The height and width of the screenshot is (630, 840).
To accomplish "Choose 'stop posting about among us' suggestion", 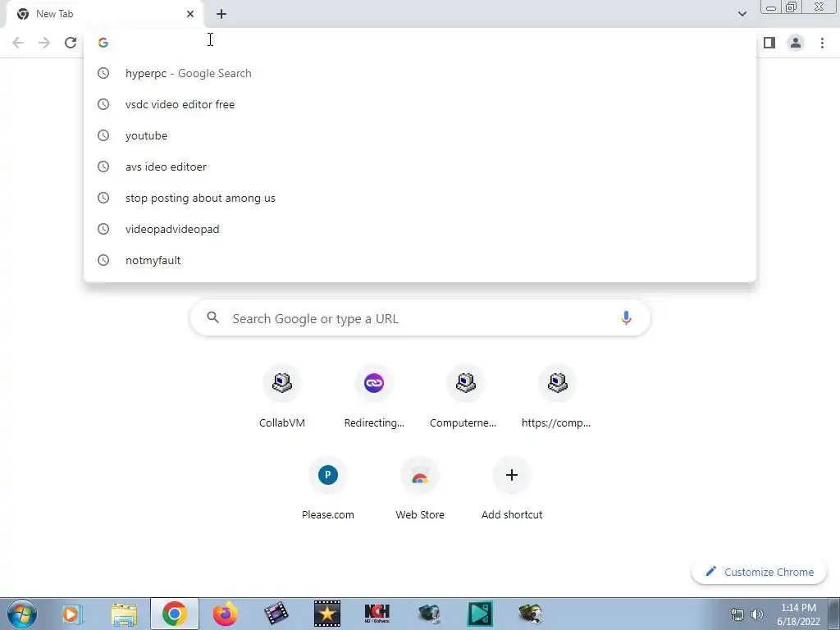I will [x=420, y=198].
